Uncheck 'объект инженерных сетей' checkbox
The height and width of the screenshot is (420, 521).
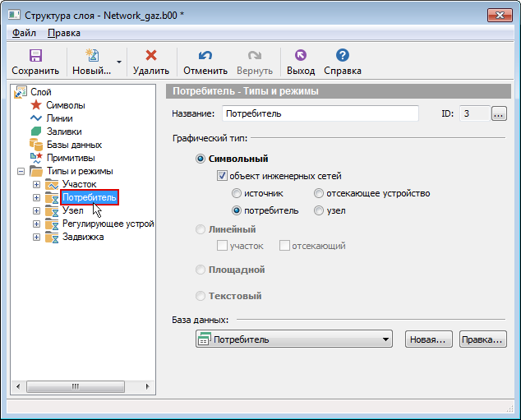click(x=222, y=176)
